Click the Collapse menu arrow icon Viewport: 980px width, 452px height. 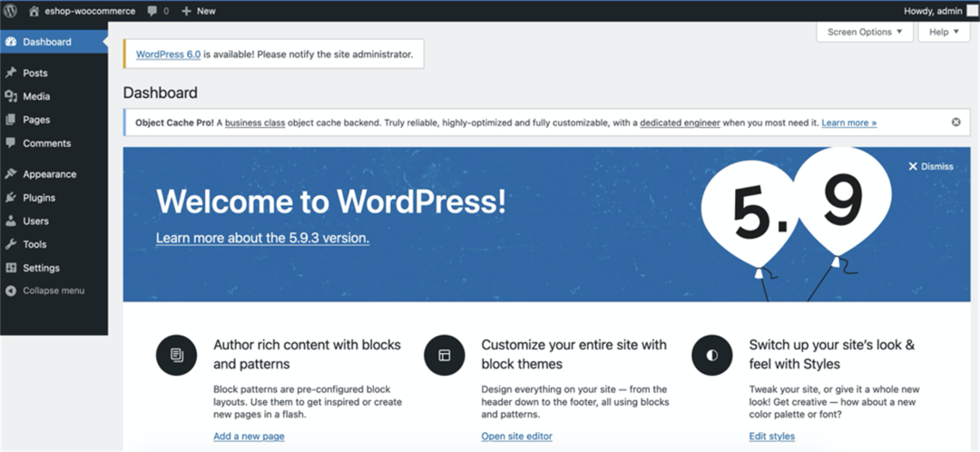[x=11, y=290]
